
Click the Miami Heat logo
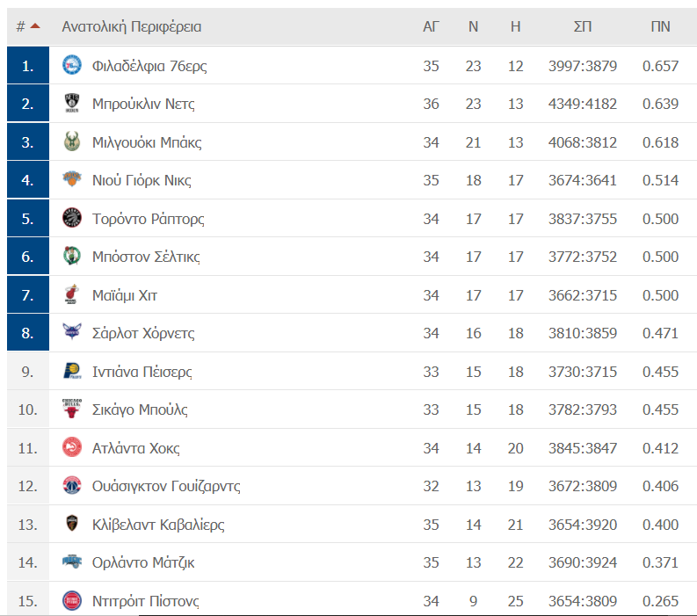pos(71,294)
